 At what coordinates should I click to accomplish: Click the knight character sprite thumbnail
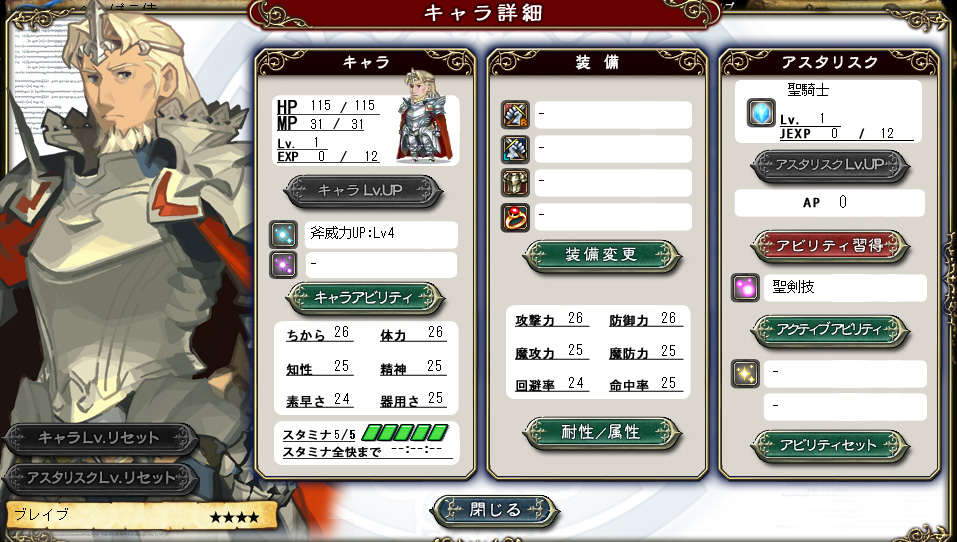(424, 116)
